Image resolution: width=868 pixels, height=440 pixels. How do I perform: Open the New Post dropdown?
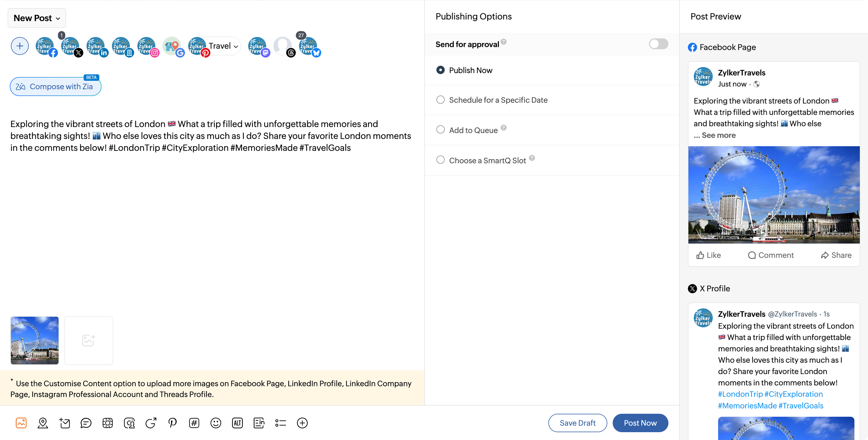(37, 18)
